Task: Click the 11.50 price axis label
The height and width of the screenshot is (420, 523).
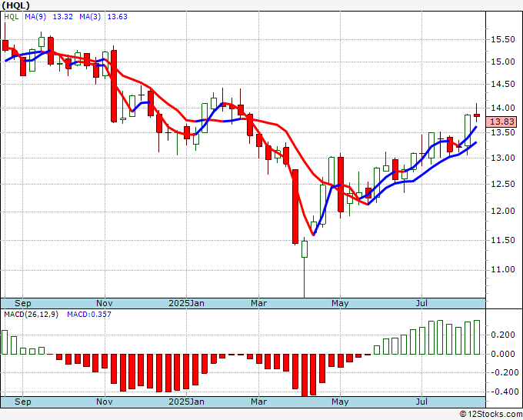Action: [x=503, y=240]
